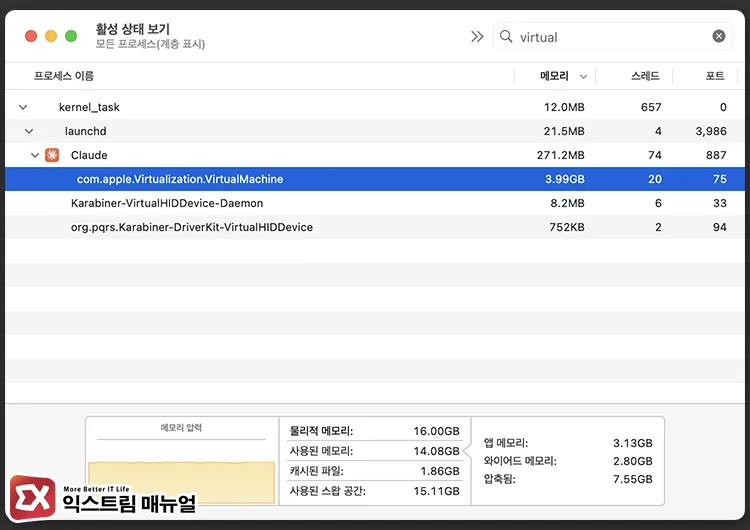
Task: Zoom the window with the green button
Action: coord(71,36)
